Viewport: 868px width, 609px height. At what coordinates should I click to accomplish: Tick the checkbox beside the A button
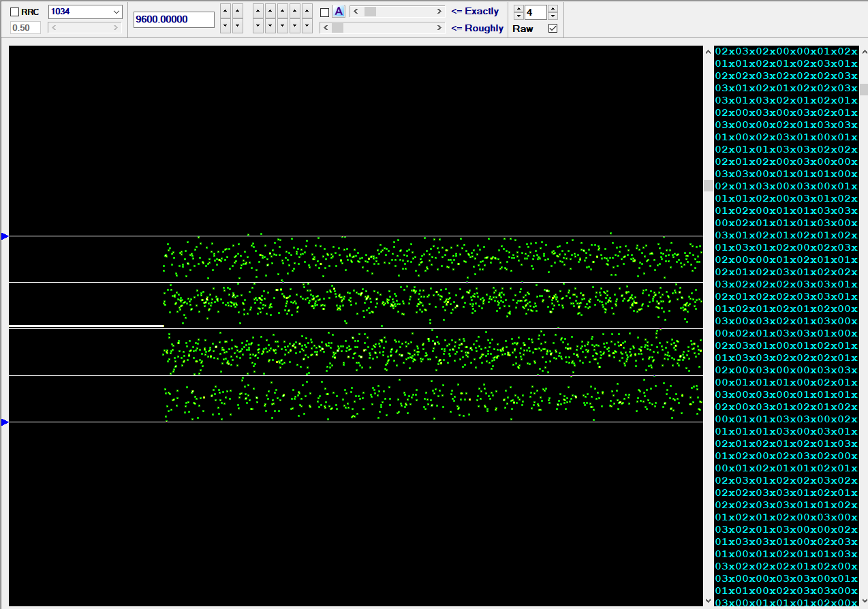pos(324,12)
